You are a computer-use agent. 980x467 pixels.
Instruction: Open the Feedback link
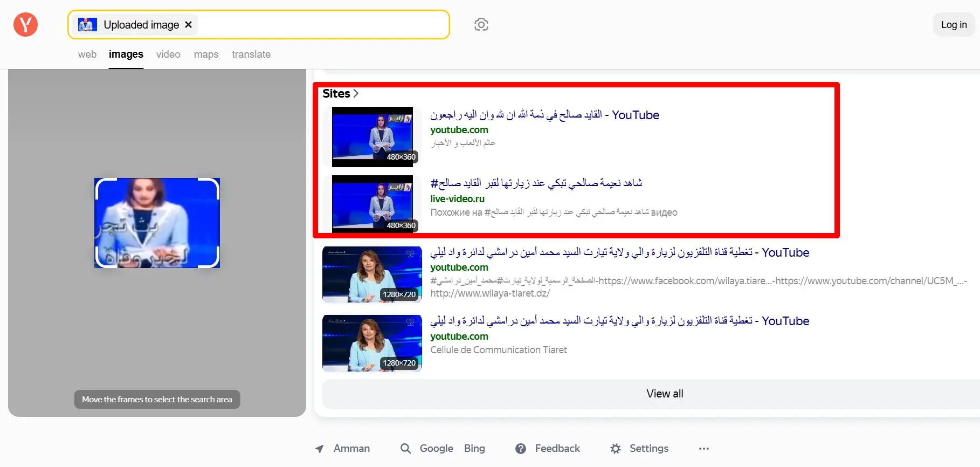[557, 449]
